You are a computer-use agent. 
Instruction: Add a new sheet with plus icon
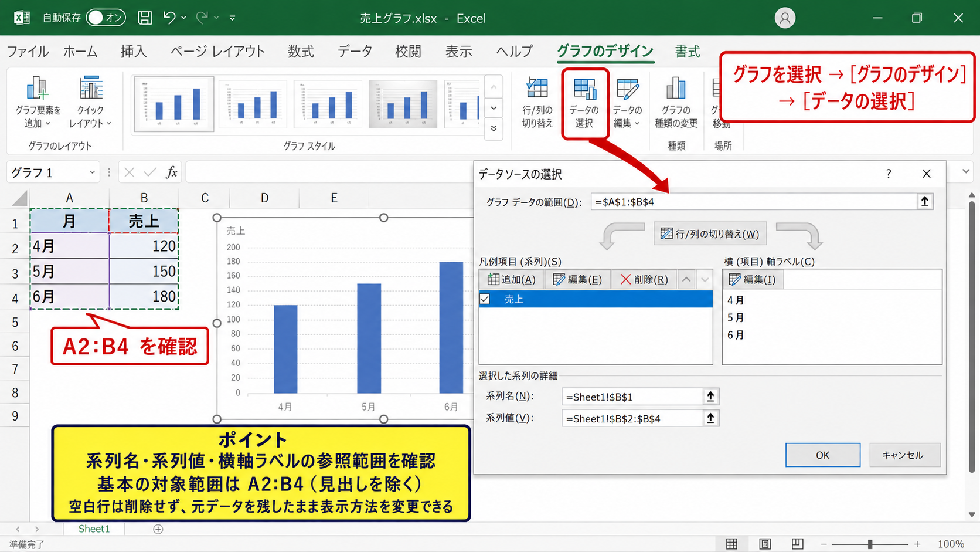[158, 529]
